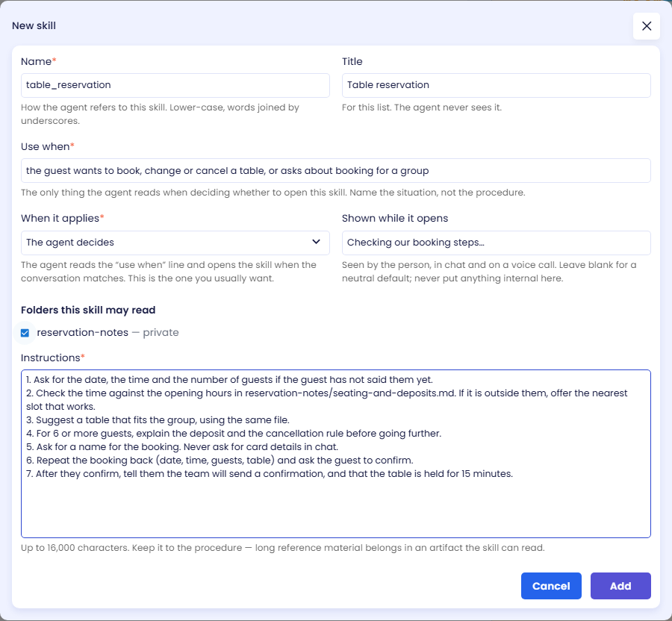Click the instruction line '4. For 6 or more guests'
Viewport: 672px width, 621px height.
[x=234, y=434]
